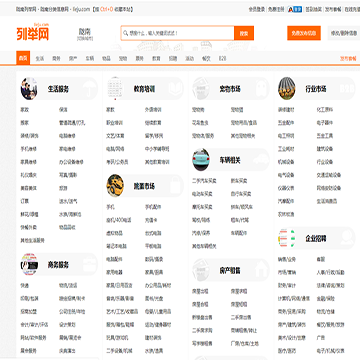This screenshot has height=360, width=360.
Task: Click the orange 发布信息 link in the nav bar
Action: (348, 58)
